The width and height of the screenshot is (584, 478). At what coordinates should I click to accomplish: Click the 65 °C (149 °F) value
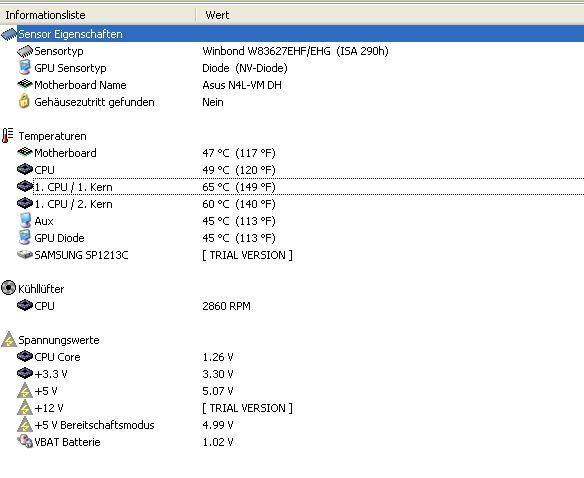pos(239,187)
